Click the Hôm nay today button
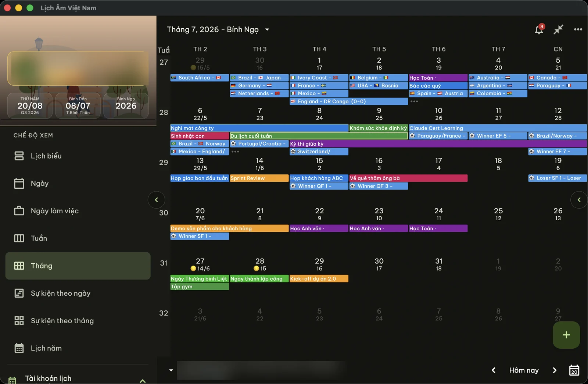The image size is (588, 384). click(524, 370)
